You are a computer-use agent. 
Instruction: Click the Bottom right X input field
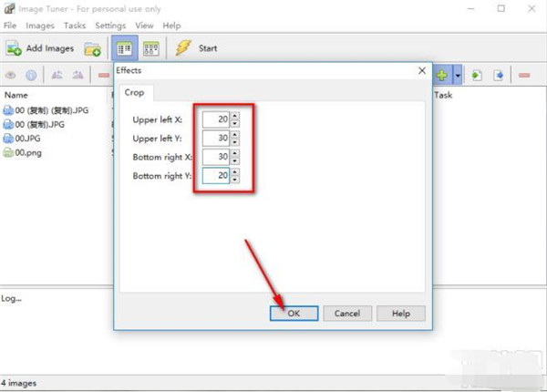click(x=215, y=157)
